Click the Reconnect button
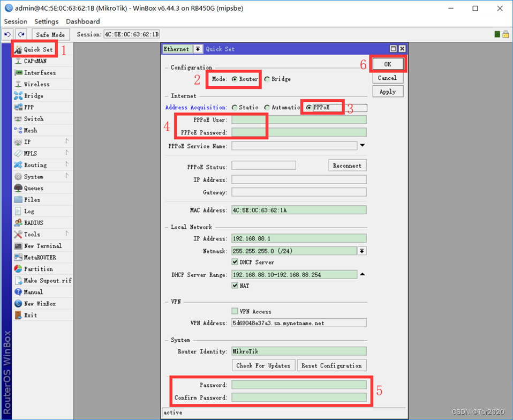 pyautogui.click(x=347, y=166)
